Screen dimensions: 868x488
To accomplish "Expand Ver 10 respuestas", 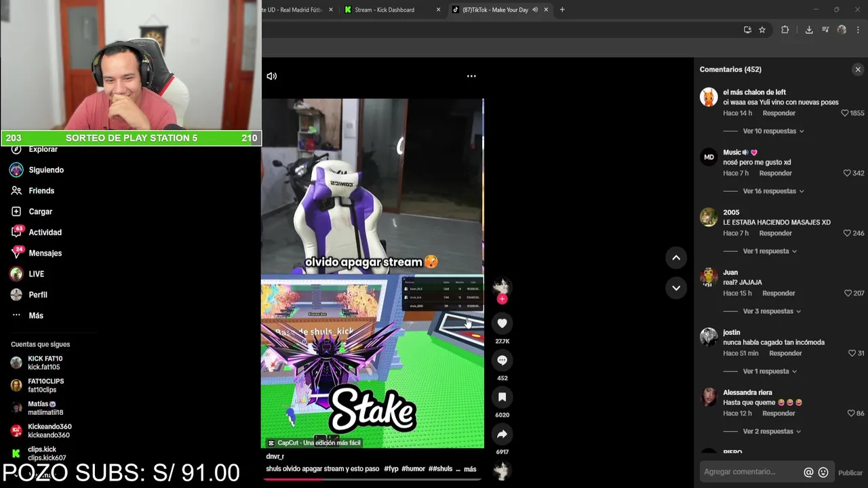I will coord(773,131).
